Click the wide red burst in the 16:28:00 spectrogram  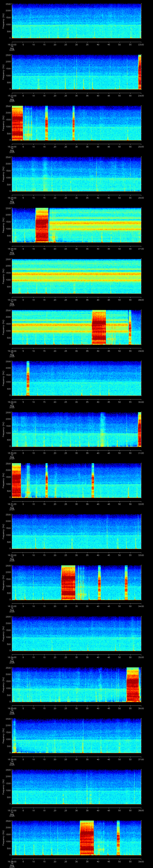(99, 327)
